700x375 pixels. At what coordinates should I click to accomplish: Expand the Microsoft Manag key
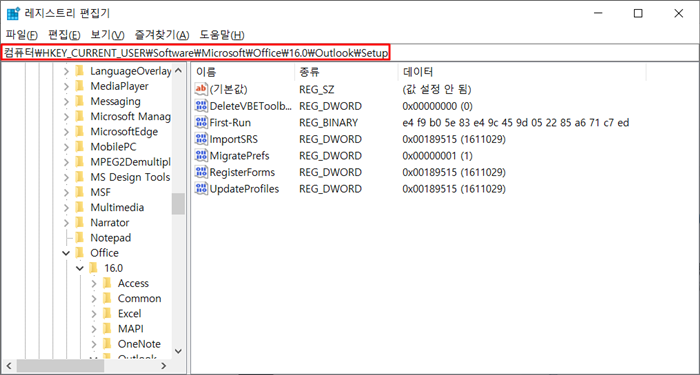coord(67,117)
